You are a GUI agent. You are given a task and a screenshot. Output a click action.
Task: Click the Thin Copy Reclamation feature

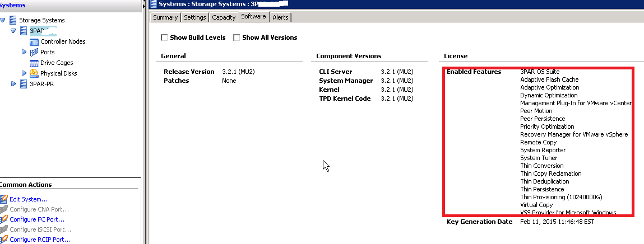(x=551, y=173)
